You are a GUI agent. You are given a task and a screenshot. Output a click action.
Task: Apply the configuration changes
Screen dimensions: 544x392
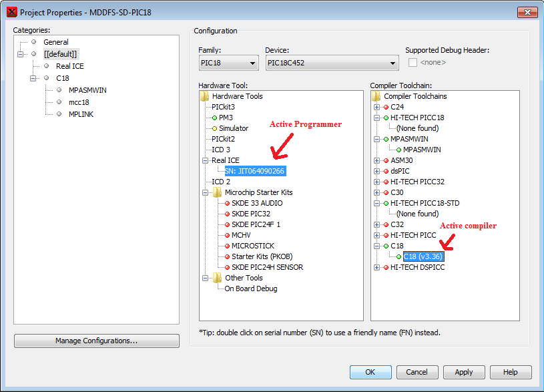pos(463,372)
